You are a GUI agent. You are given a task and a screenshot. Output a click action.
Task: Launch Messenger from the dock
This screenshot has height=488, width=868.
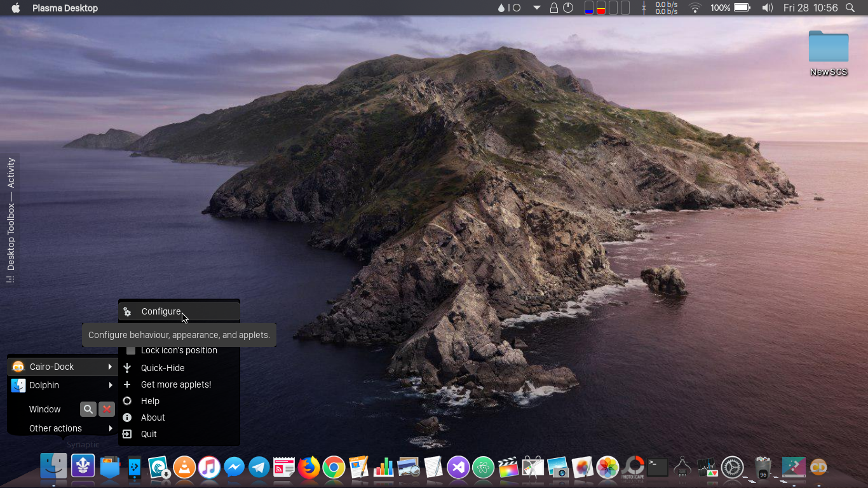tap(234, 468)
